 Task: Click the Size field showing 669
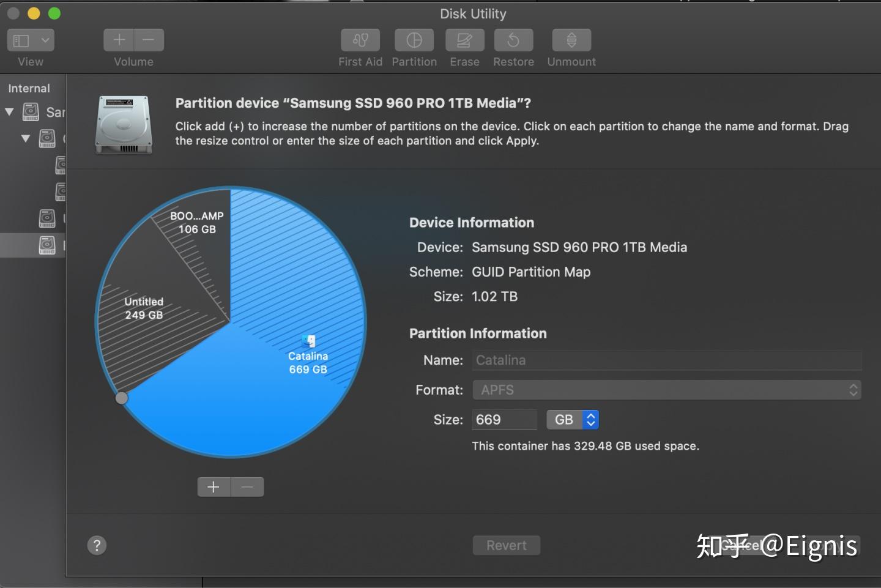(504, 420)
